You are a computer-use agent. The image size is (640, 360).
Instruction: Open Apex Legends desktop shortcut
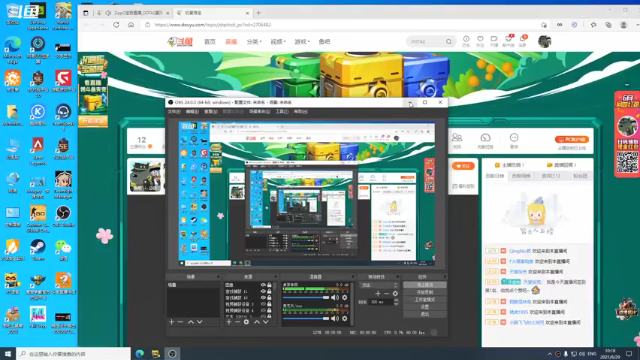tap(38, 151)
